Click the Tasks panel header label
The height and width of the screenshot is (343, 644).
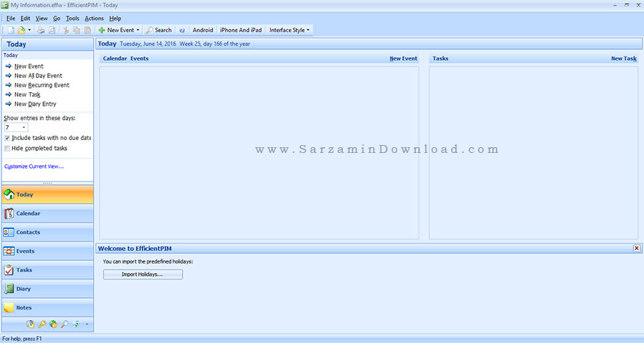440,59
